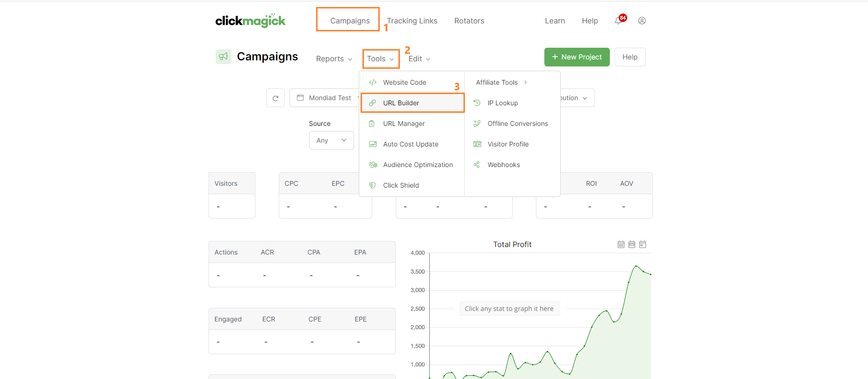Choose Website Code menu item
Viewport: 868px width, 379px height.
(x=404, y=82)
